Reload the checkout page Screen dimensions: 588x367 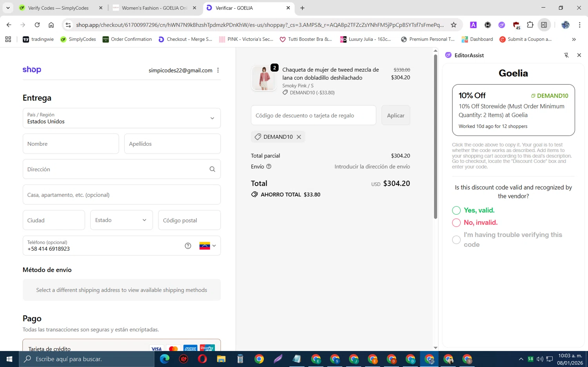[x=37, y=25]
